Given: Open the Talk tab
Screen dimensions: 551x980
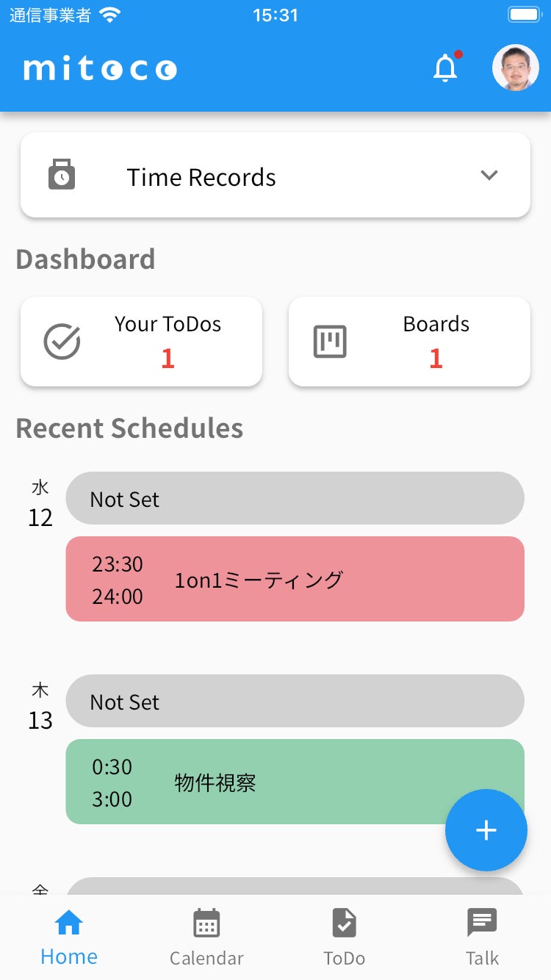Looking at the screenshot, I should coord(482,937).
